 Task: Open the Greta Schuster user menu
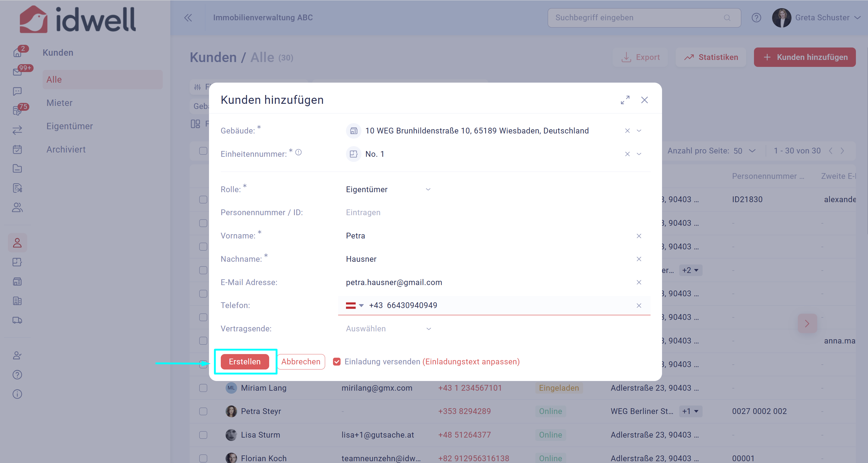tap(816, 18)
